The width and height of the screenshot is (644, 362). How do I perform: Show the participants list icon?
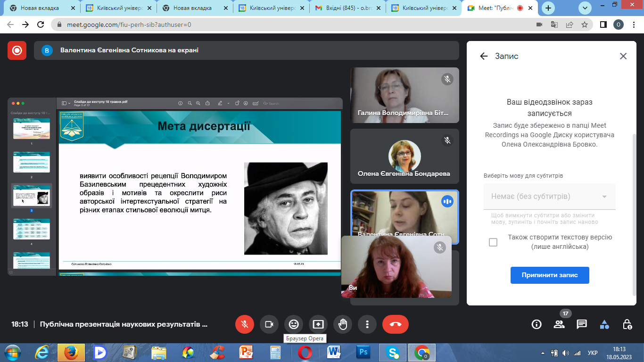559,324
